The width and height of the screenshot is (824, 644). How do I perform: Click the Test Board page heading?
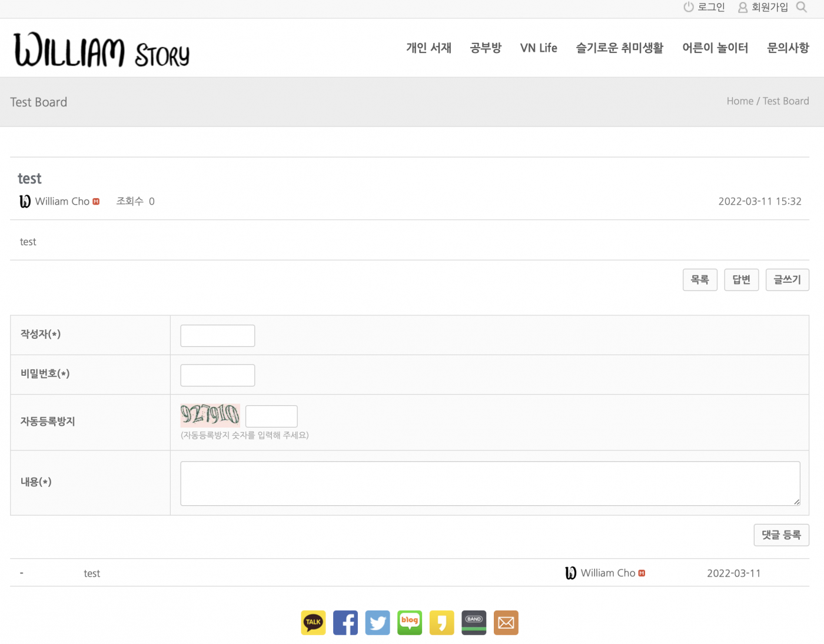[39, 102]
